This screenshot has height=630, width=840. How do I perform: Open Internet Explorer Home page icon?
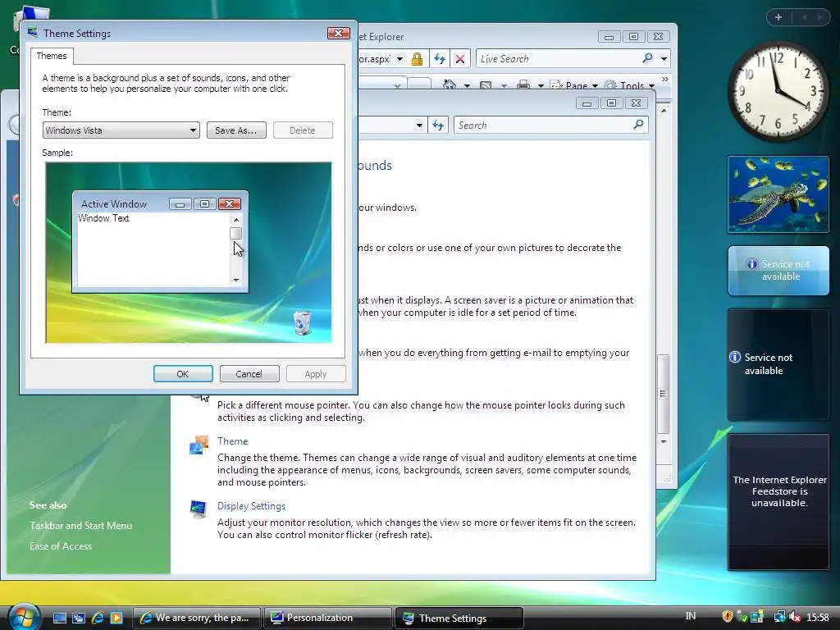(450, 84)
